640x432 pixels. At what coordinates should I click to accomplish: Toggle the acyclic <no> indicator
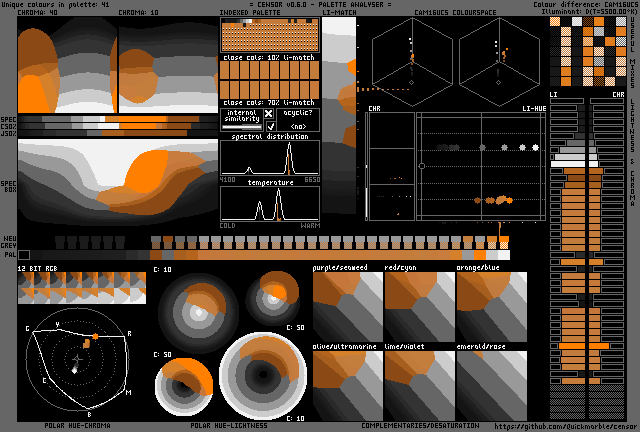coord(298,127)
